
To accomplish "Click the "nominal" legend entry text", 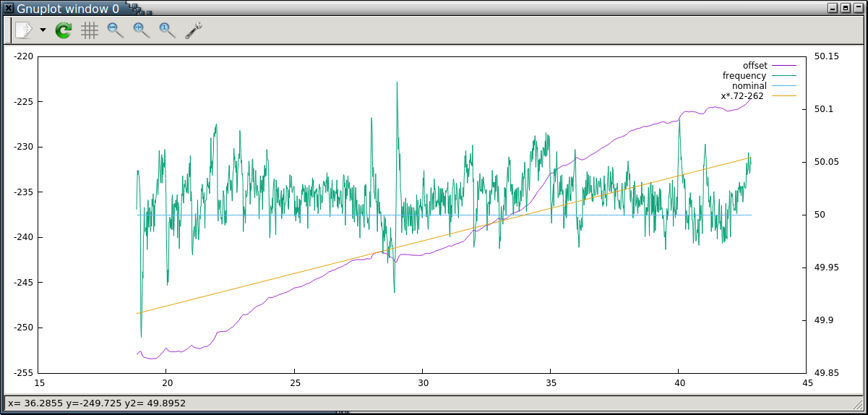I will [749, 86].
